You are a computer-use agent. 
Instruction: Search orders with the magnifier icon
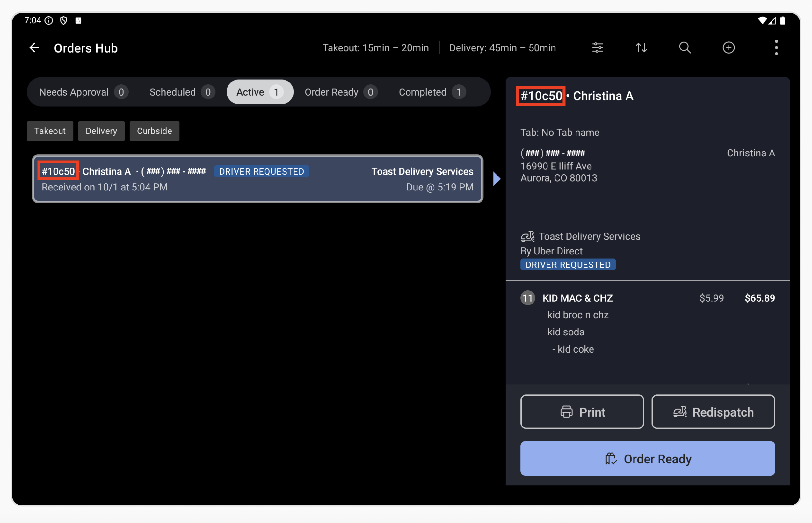point(685,47)
